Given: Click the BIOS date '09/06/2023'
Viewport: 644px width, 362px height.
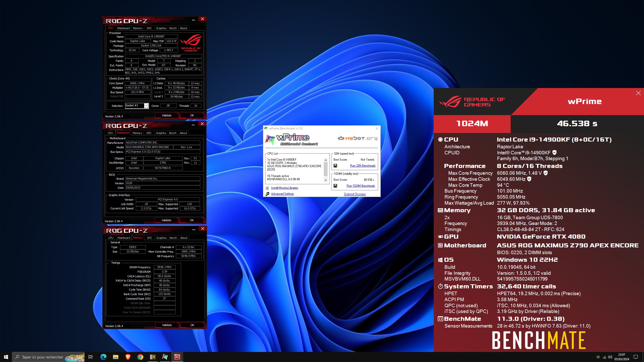Looking at the screenshot, I should [163, 188].
